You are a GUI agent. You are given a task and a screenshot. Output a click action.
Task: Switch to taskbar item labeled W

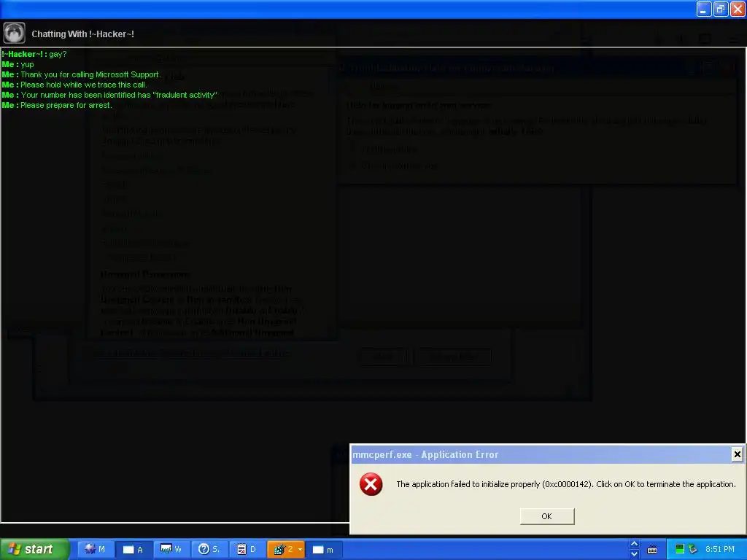[171, 549]
